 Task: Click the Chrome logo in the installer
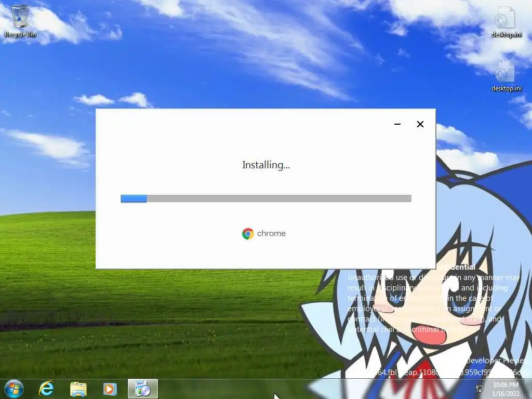pyautogui.click(x=248, y=233)
